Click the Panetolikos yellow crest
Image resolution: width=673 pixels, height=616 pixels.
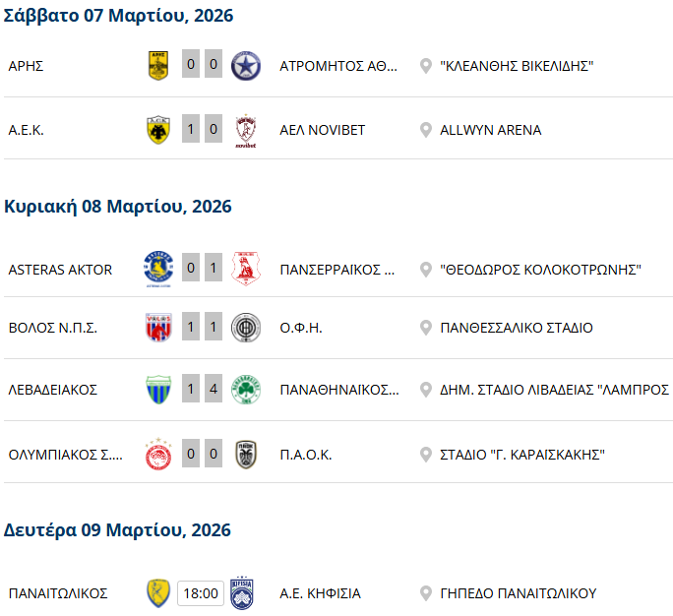click(158, 593)
